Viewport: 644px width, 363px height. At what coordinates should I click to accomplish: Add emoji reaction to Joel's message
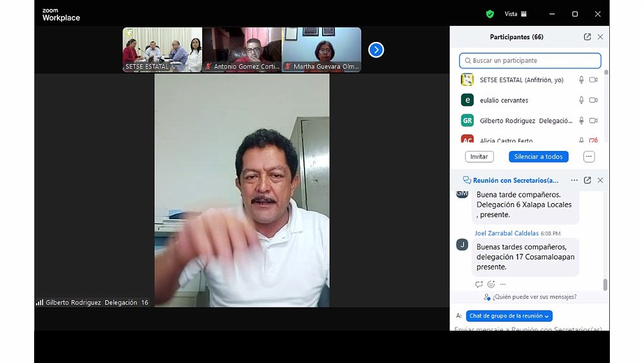pyautogui.click(x=491, y=284)
